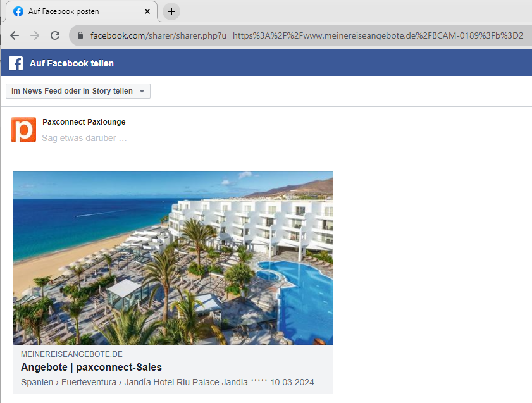
Task: Close the 'Auf Facebook posten' tab
Action: (147, 11)
